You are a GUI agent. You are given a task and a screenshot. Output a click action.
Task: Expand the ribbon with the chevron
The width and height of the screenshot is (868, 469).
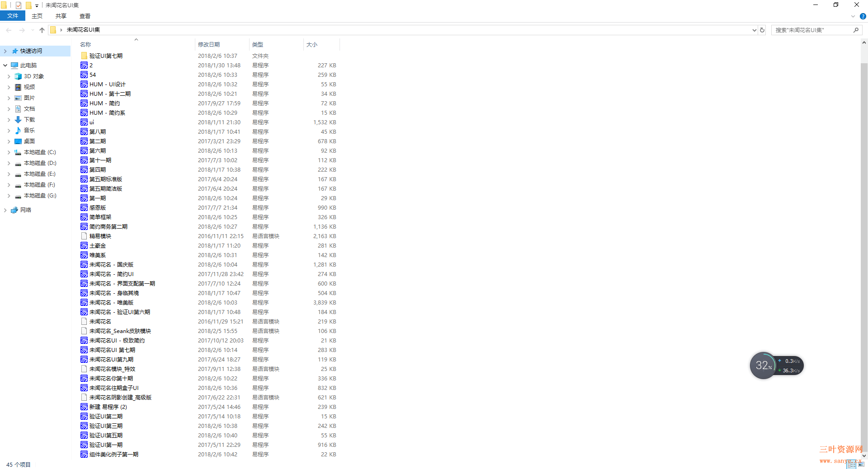click(853, 16)
